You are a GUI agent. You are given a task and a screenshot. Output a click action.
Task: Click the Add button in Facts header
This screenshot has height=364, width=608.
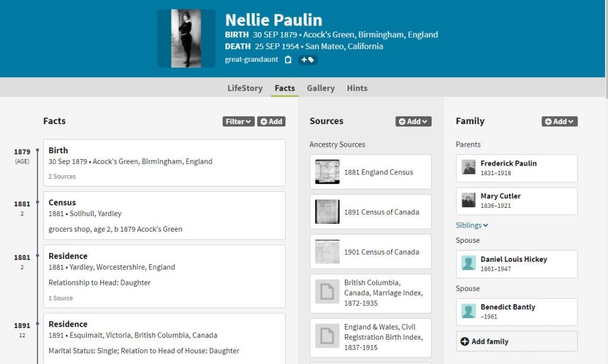pyautogui.click(x=271, y=121)
